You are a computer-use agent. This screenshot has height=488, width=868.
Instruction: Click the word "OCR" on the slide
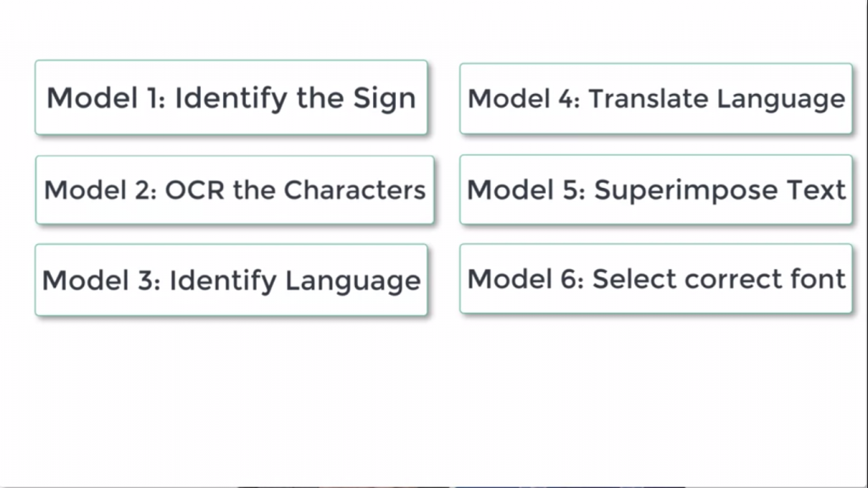[x=195, y=190]
